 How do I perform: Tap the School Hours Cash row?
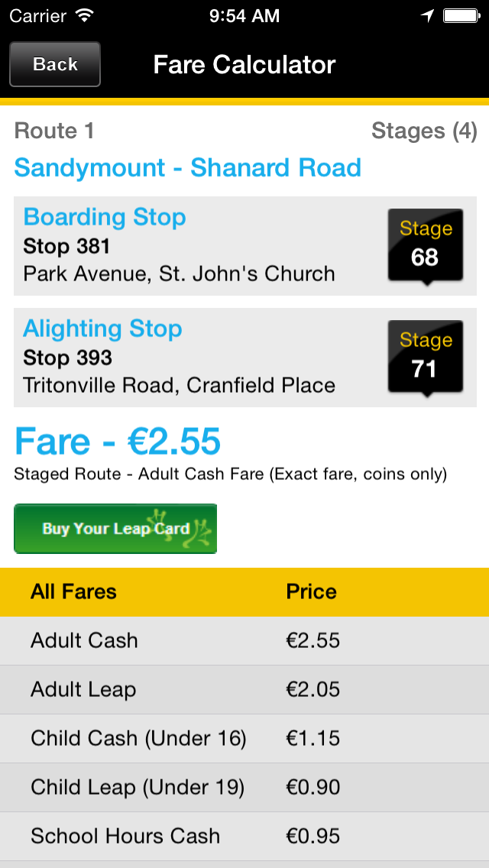tap(244, 836)
